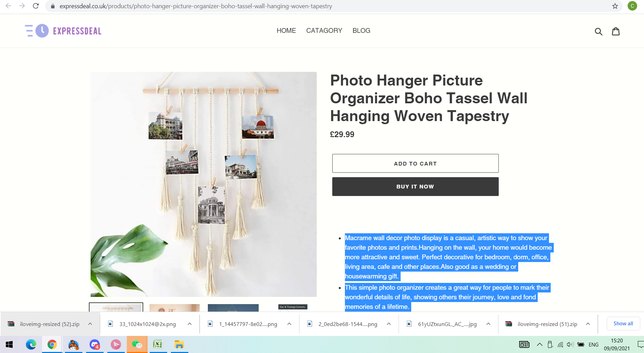The height and width of the screenshot is (353, 644).
Task: Click the battery status tray icon
Action: 581,344
